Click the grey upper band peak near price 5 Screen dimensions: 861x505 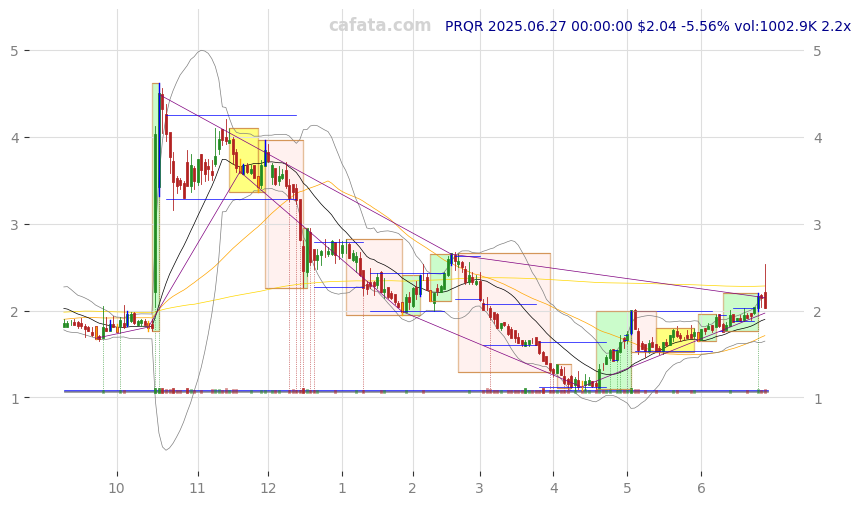202,51
